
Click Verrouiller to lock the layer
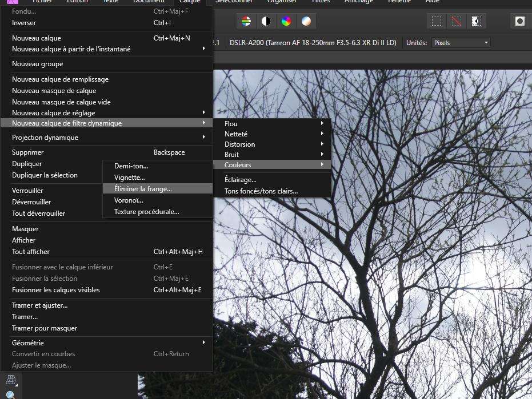(x=27, y=191)
